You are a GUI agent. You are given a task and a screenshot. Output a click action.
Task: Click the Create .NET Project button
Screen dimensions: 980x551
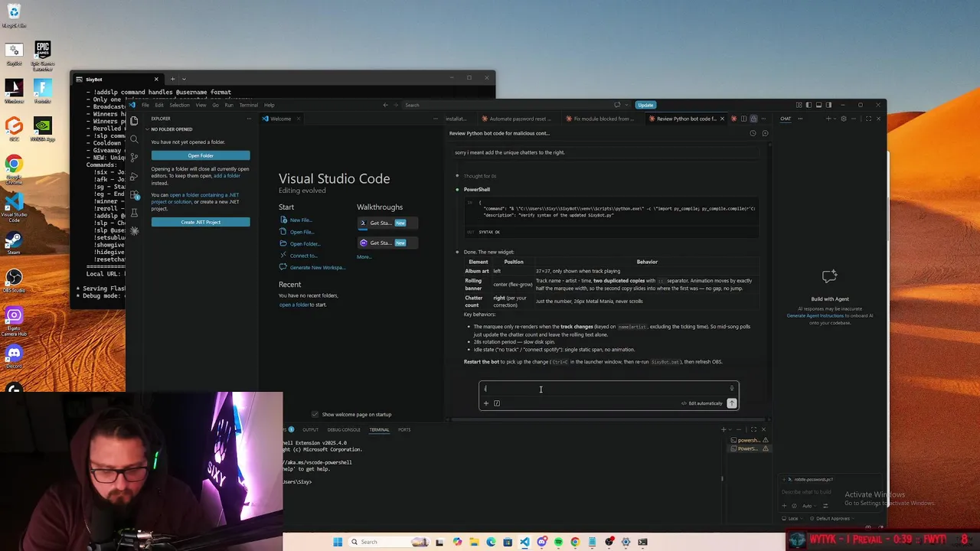pos(201,222)
